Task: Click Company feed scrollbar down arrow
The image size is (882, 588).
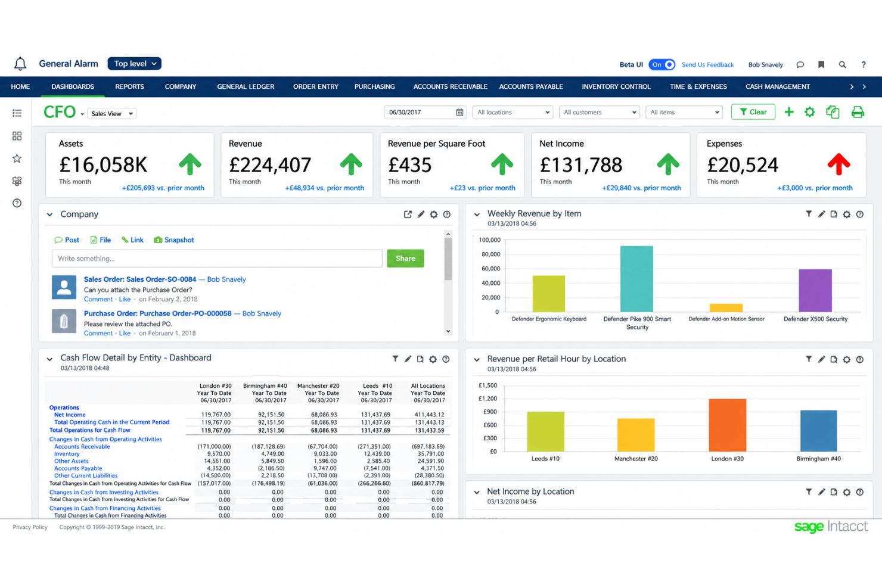Action: tap(448, 331)
